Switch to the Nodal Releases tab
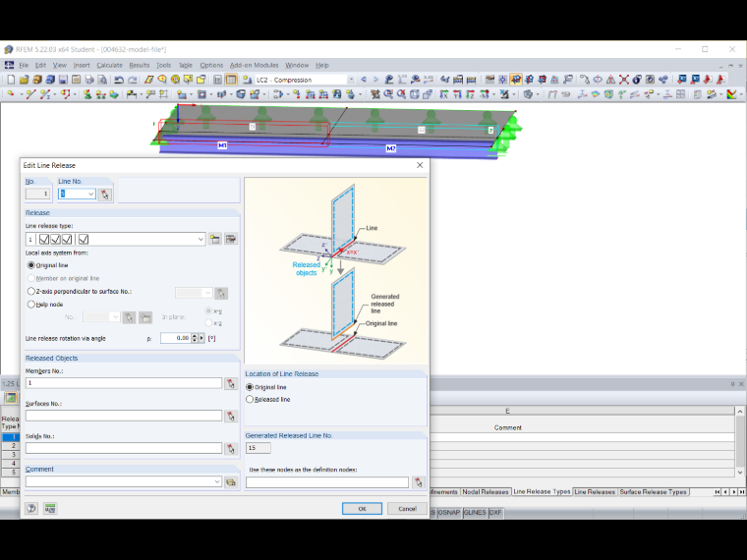Image resolution: width=747 pixels, height=560 pixels. coord(485,492)
